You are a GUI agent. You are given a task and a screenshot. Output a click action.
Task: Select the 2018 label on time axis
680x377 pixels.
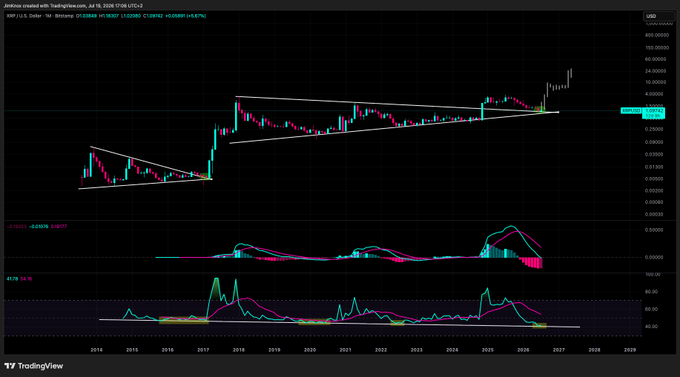239,350
